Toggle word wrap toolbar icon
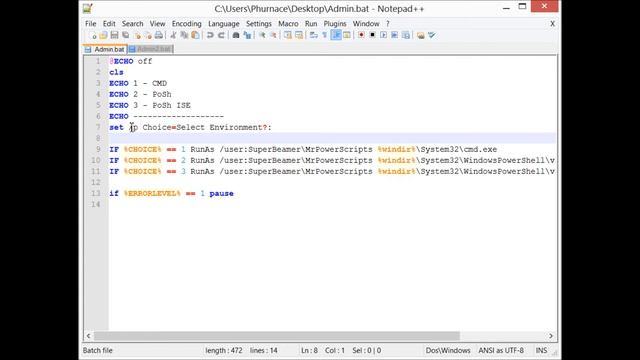Image resolution: width=640 pixels, height=360 pixels. pyautogui.click(x=313, y=36)
